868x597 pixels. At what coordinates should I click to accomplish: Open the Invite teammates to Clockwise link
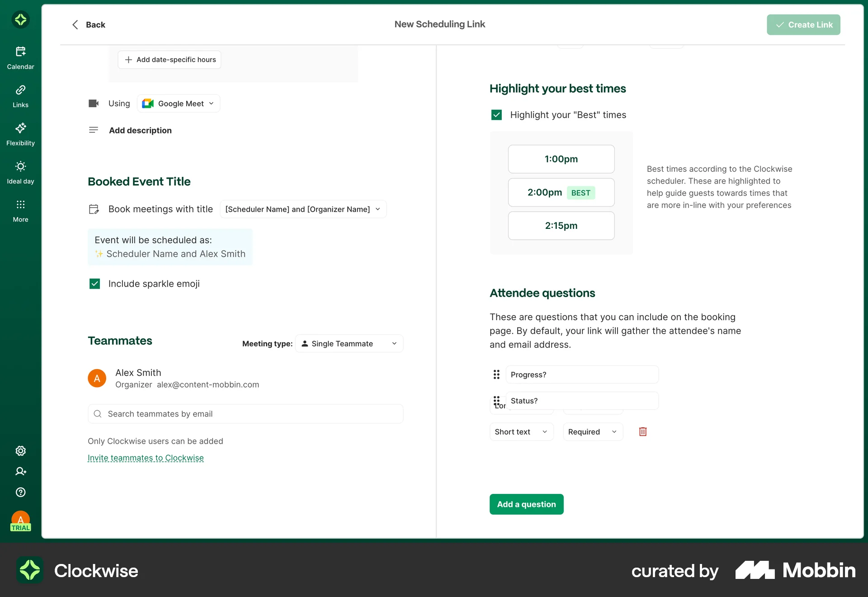146,458
